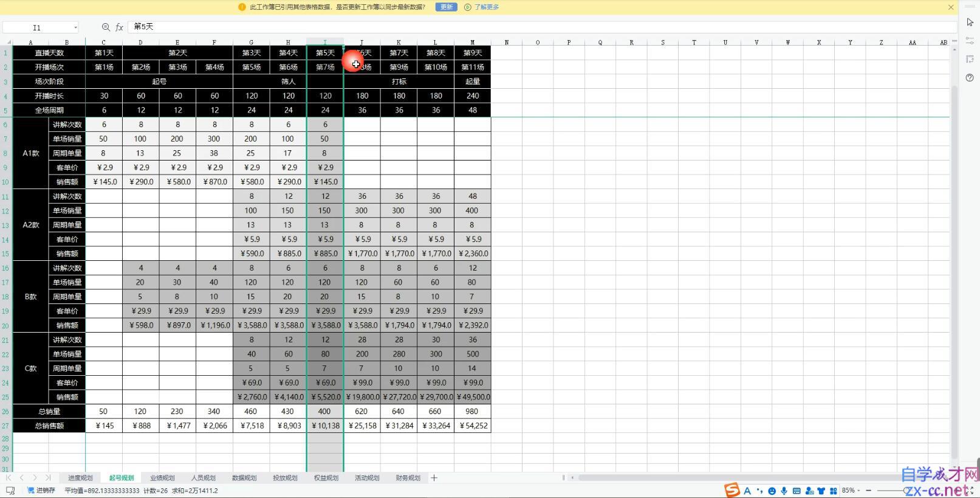Toggle the Sogou English/Chinese A icon

tap(747, 491)
